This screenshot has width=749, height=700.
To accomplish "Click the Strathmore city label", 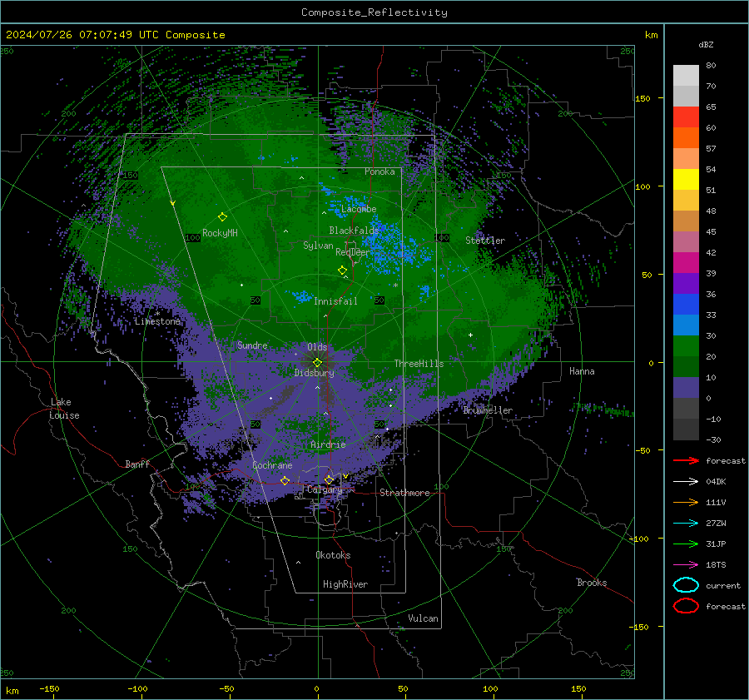I will pyautogui.click(x=404, y=493).
